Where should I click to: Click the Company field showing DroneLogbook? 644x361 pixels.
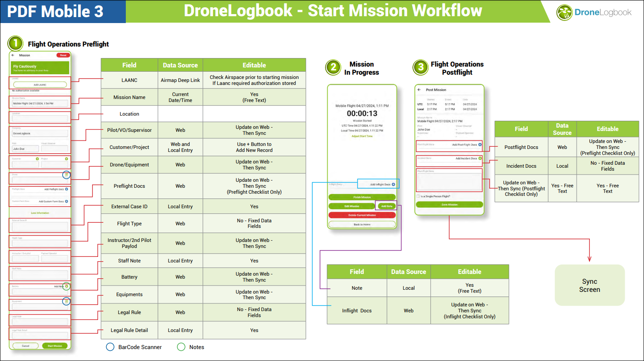pos(40,133)
